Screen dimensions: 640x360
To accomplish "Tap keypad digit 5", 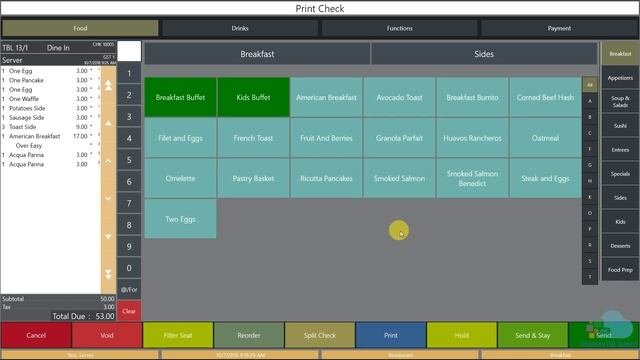I will (x=129, y=160).
